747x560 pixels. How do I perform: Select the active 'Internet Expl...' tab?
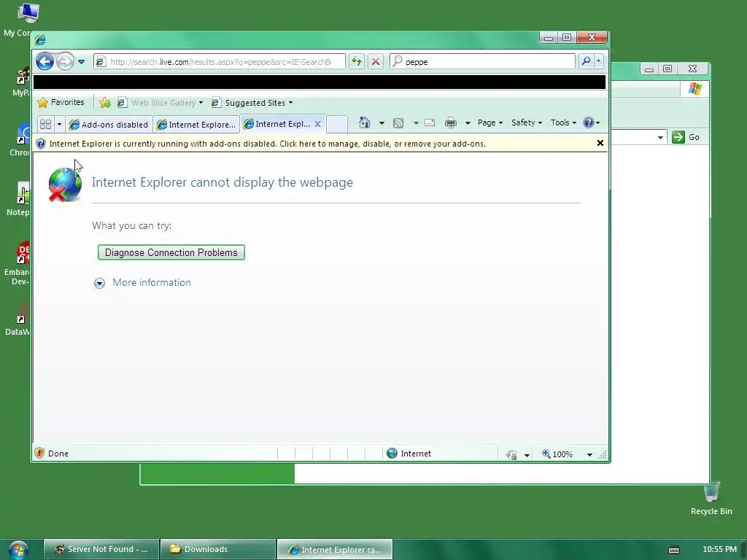coord(276,124)
